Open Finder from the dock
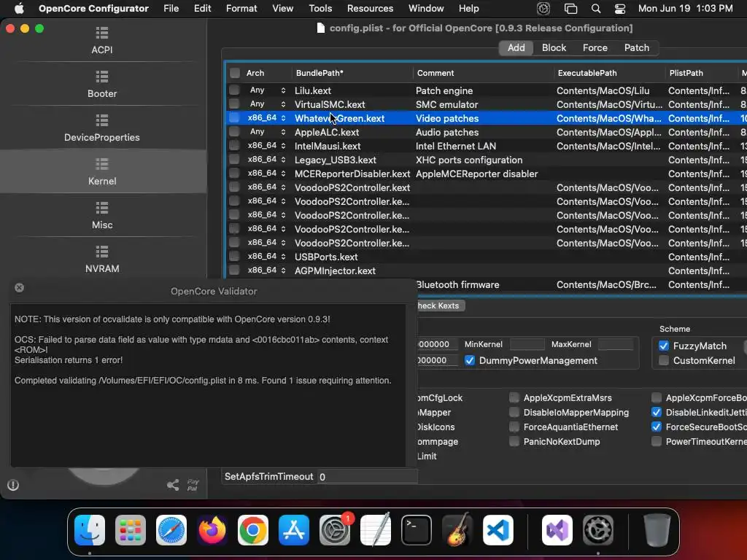The width and height of the screenshot is (747, 560). [90, 530]
